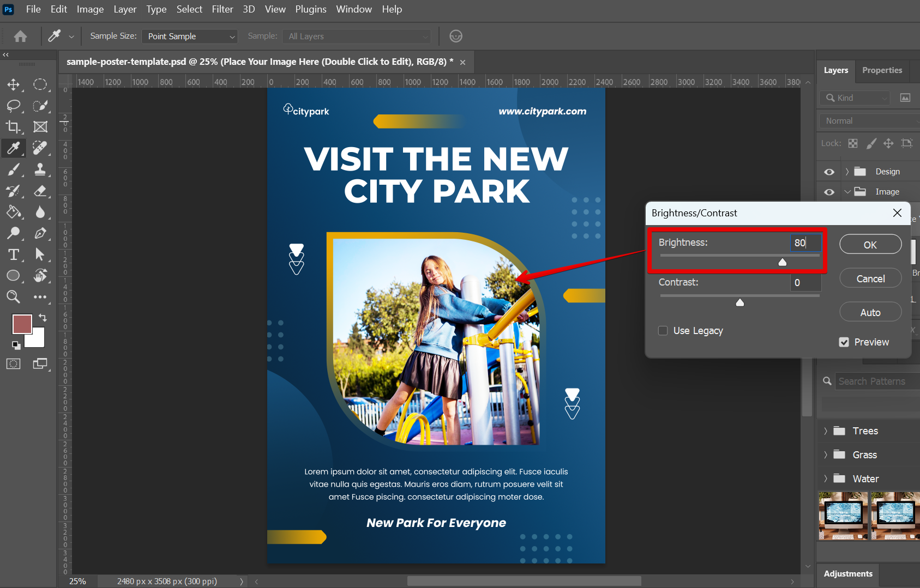Open the Filter menu
The height and width of the screenshot is (588, 920).
222,9
